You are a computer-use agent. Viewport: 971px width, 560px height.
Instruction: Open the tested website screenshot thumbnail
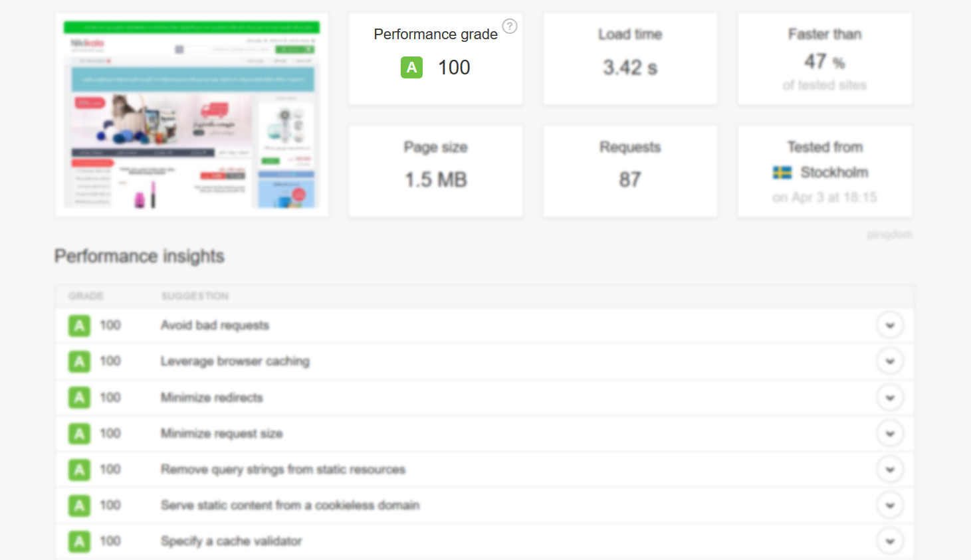pos(191,114)
